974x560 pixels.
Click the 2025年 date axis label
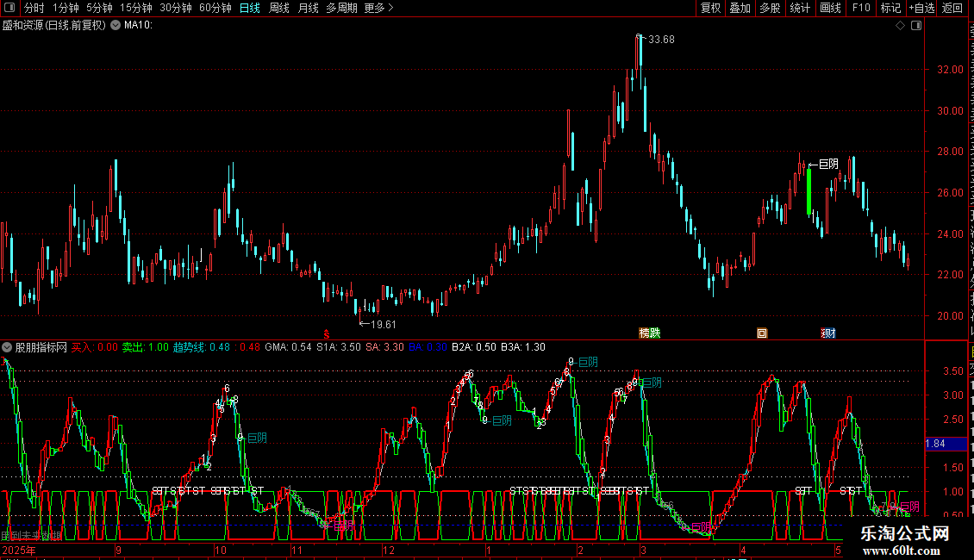[19, 551]
